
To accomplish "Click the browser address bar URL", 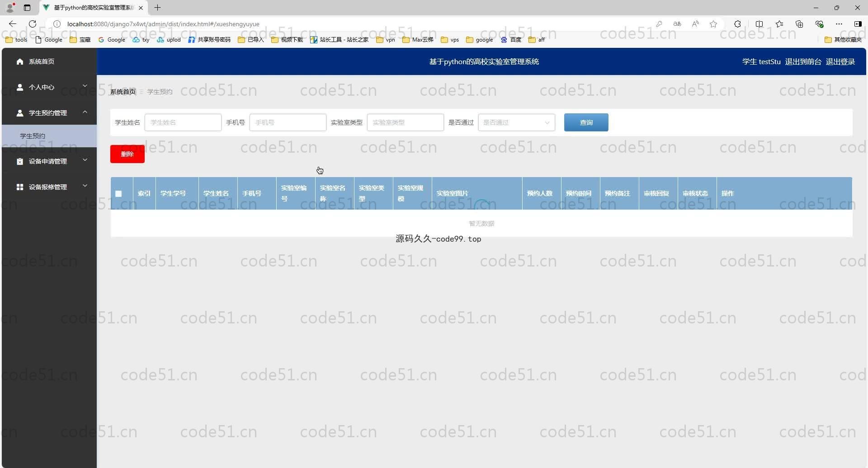I will (x=163, y=24).
